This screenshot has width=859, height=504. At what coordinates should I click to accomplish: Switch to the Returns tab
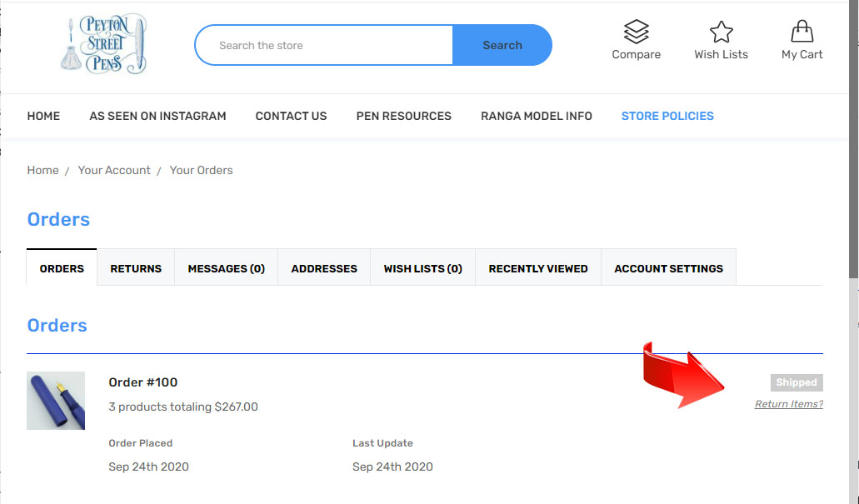point(136,268)
